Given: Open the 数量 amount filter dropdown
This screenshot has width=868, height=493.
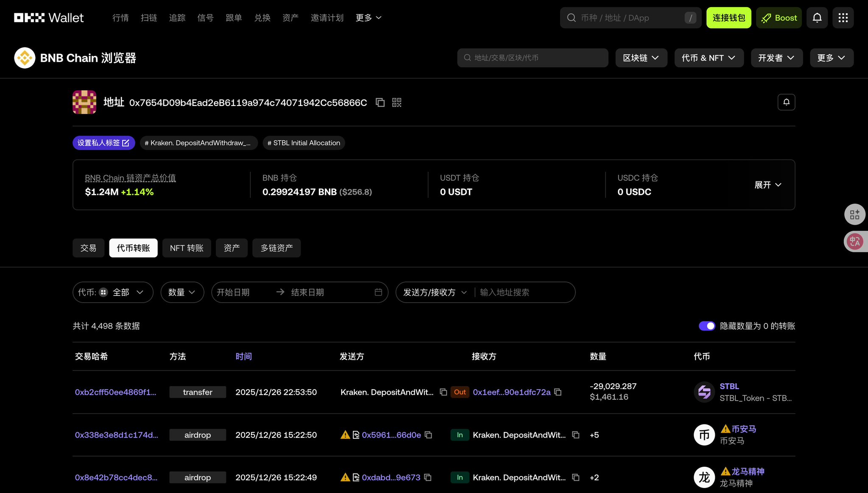Looking at the screenshot, I should [x=182, y=292].
